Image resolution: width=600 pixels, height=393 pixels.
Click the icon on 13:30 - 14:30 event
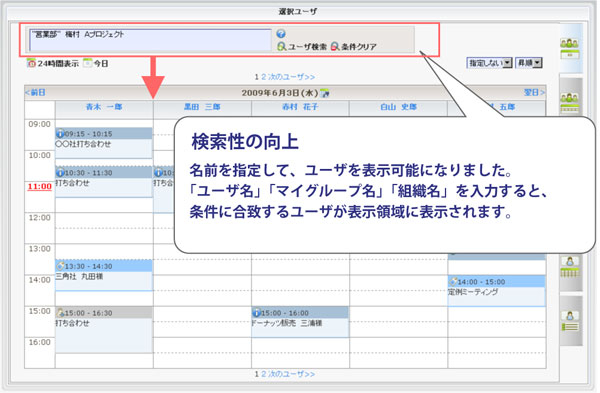[60, 266]
